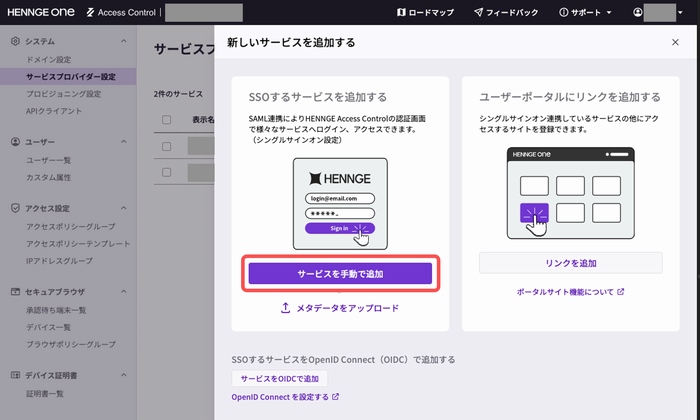Viewport: 700px width, 420px height.
Task: Click the フィードバック text in top bar
Action: tap(512, 12)
